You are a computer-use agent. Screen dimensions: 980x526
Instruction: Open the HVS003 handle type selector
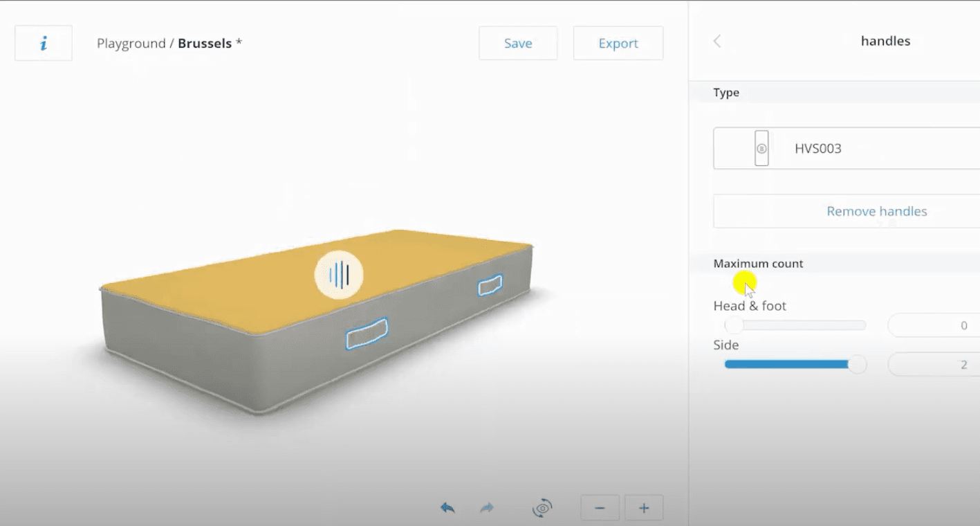coord(847,148)
